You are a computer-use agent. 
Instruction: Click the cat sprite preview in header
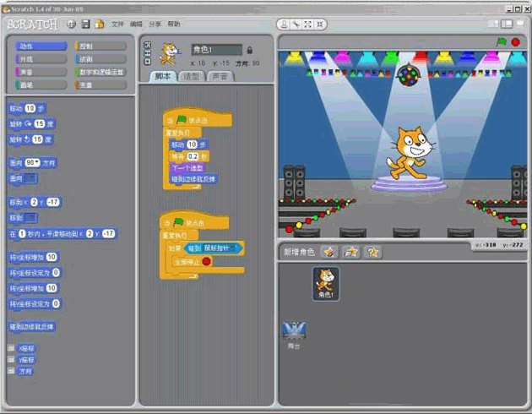click(x=169, y=53)
